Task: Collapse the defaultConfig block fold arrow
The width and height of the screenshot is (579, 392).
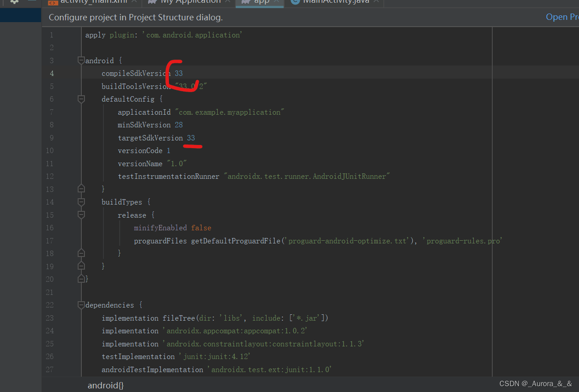Action: [x=81, y=98]
